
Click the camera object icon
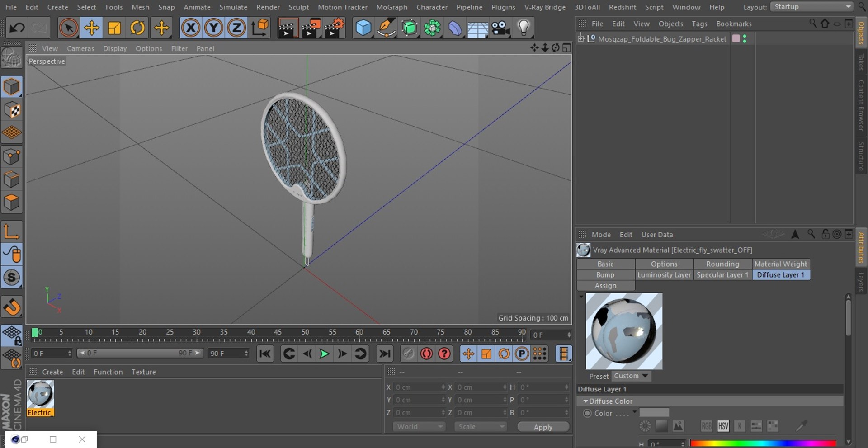point(500,28)
